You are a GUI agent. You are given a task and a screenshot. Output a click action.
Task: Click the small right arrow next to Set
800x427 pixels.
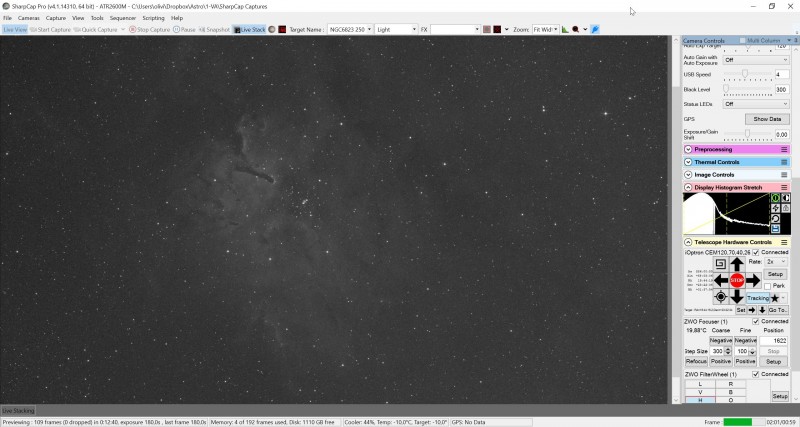tap(752, 310)
